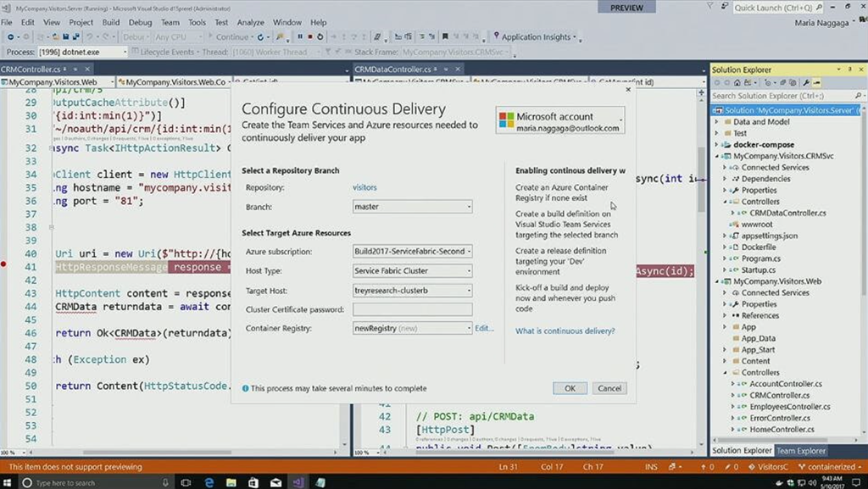Select EmployeesController.cs in Solution Explorer
868x489 pixels.
click(790, 407)
